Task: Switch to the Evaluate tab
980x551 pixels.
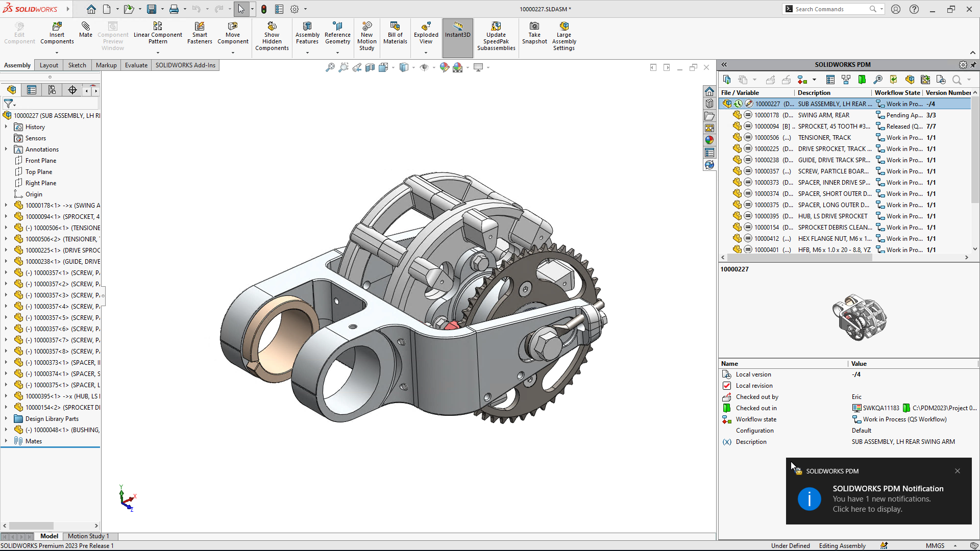Action: 136,65
